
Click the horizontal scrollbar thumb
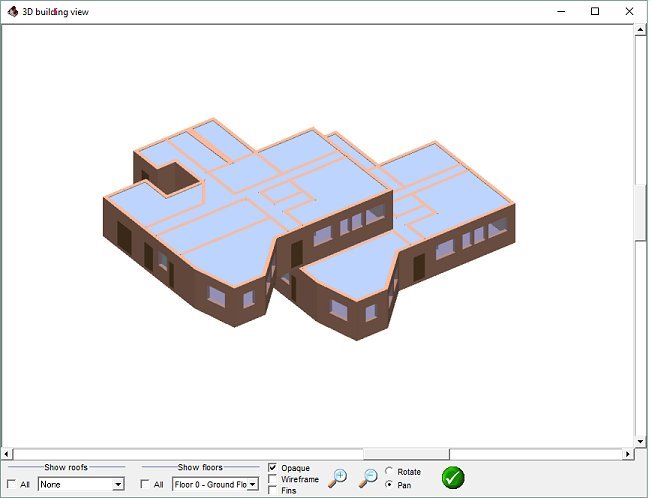point(406,454)
